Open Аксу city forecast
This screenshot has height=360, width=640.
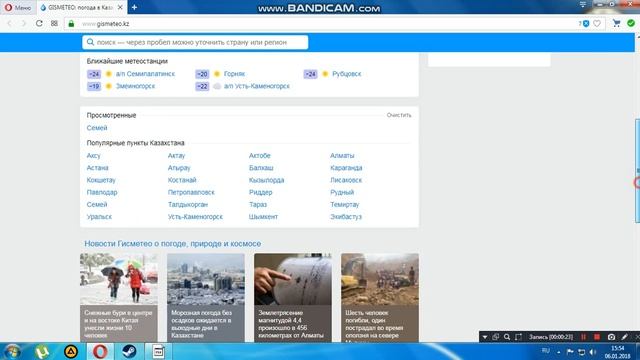[x=93, y=156]
